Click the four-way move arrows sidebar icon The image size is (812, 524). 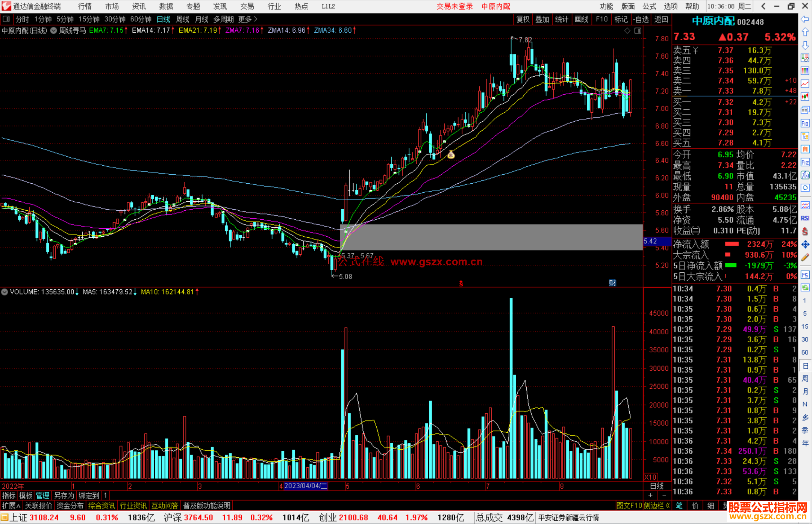coord(805,245)
